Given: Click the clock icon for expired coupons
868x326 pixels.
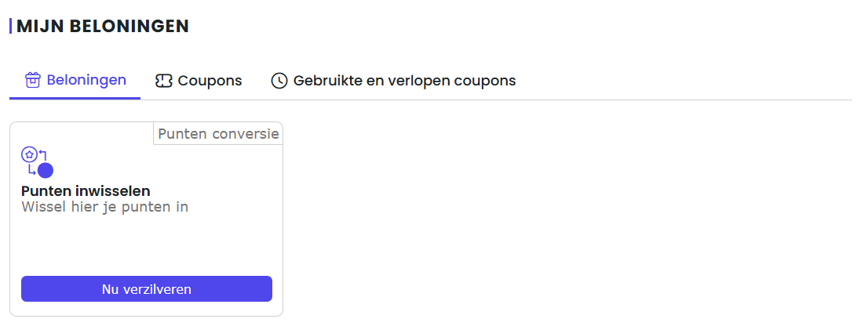Looking at the screenshot, I should [279, 81].
